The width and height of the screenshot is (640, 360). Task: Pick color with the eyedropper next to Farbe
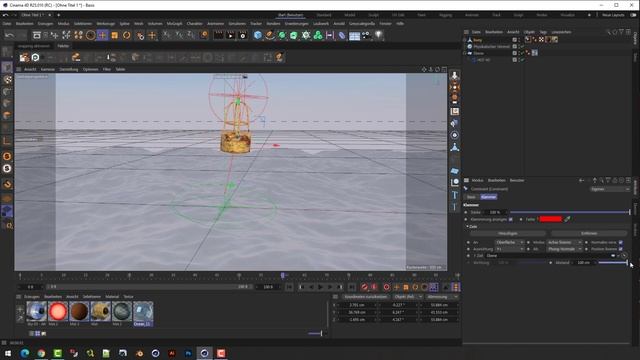click(x=567, y=219)
